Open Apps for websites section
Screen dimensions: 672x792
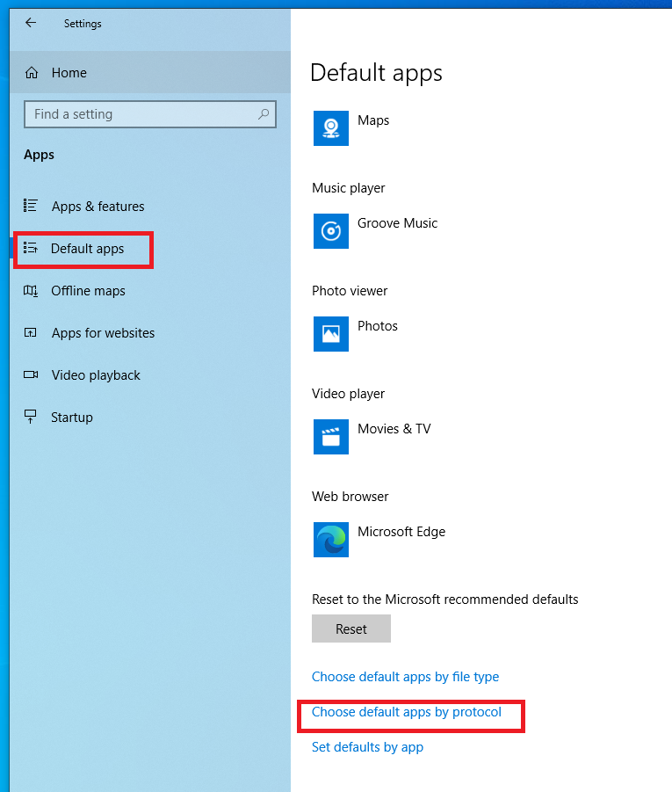[x=103, y=333]
